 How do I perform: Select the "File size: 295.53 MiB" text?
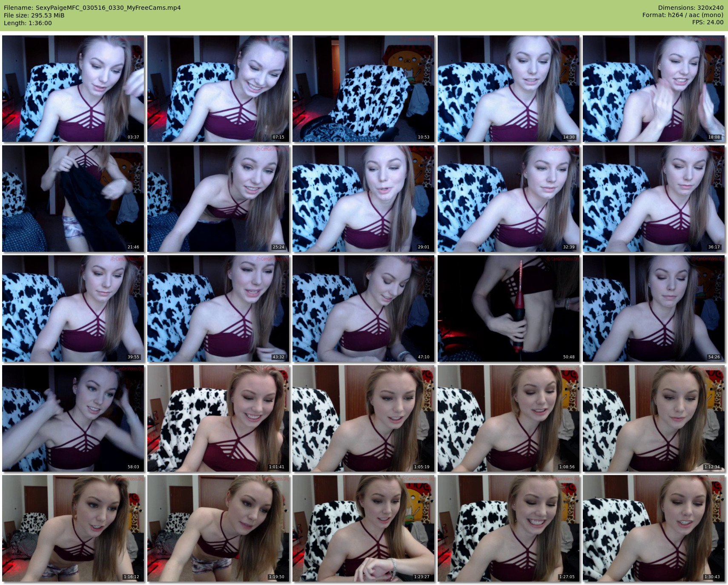(34, 15)
